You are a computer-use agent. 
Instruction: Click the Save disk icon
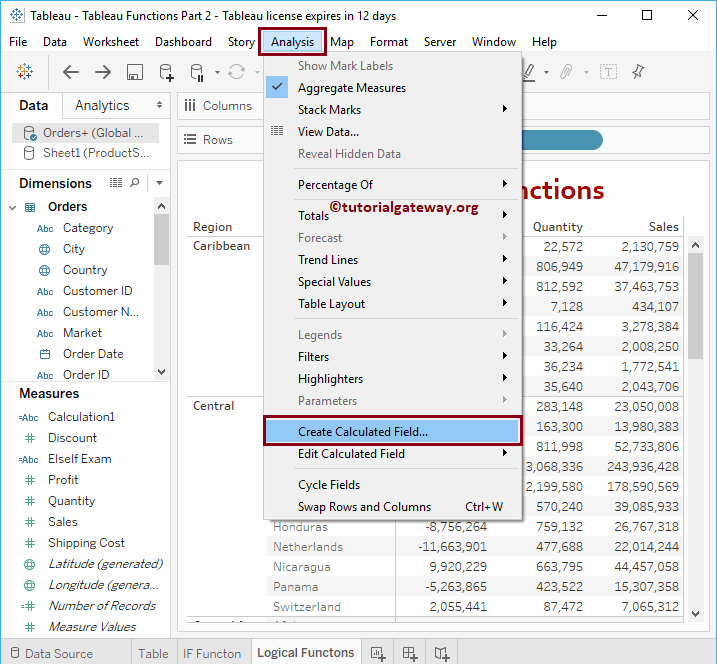134,72
